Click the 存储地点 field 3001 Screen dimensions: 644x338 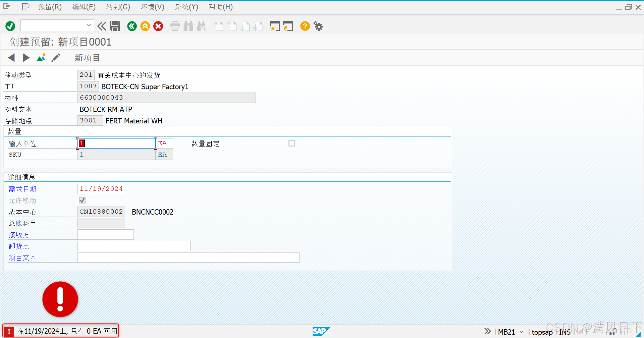[90, 120]
